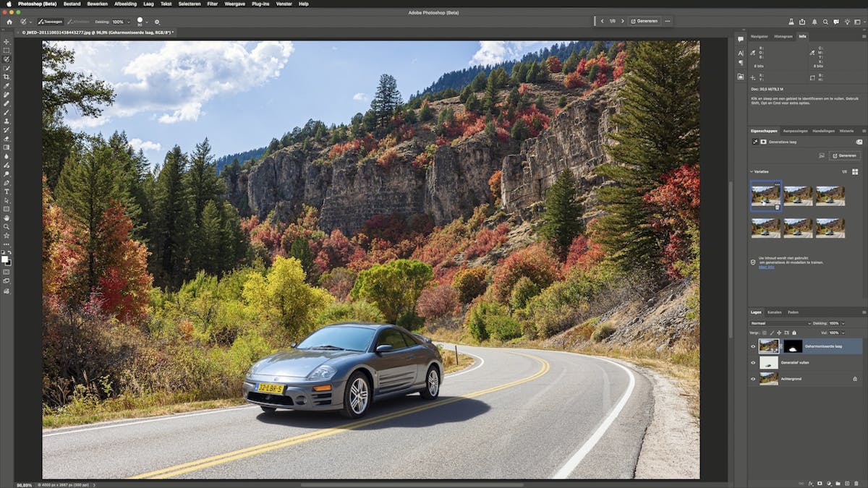This screenshot has width=868, height=488.
Task: Open the layer Dekking opacity dropdown
Action: tap(843, 323)
